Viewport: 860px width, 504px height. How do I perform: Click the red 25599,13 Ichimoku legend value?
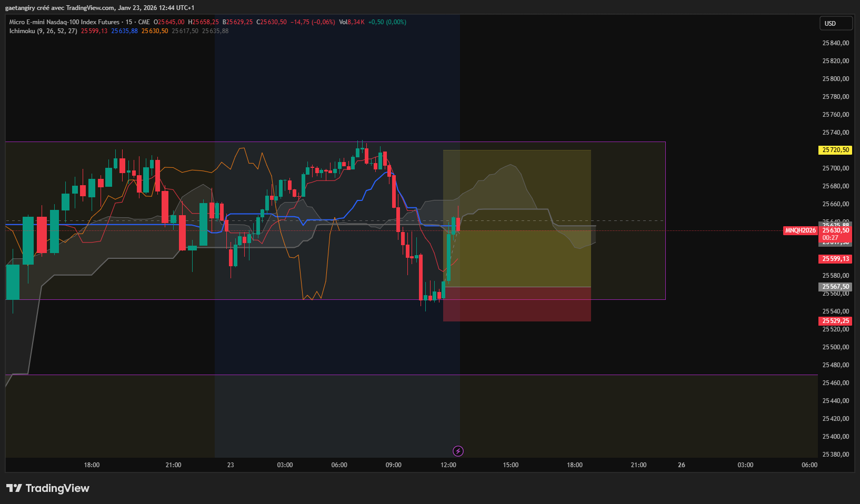click(94, 31)
